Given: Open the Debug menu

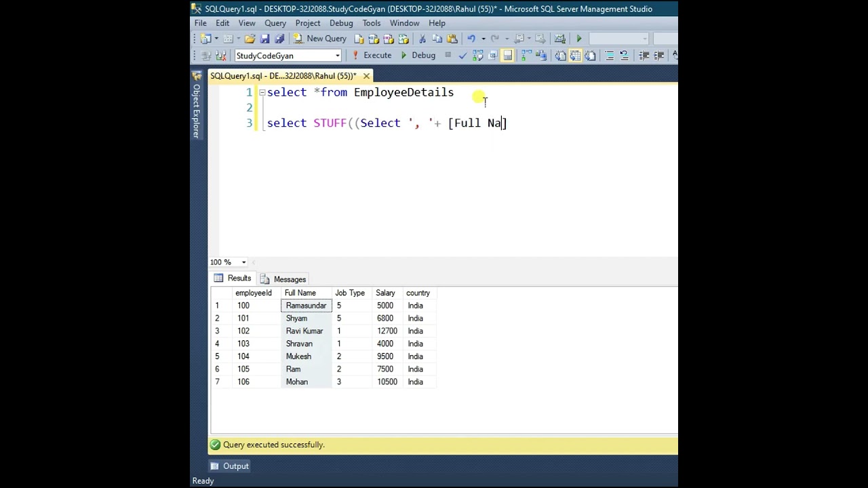Looking at the screenshot, I should coord(341,23).
